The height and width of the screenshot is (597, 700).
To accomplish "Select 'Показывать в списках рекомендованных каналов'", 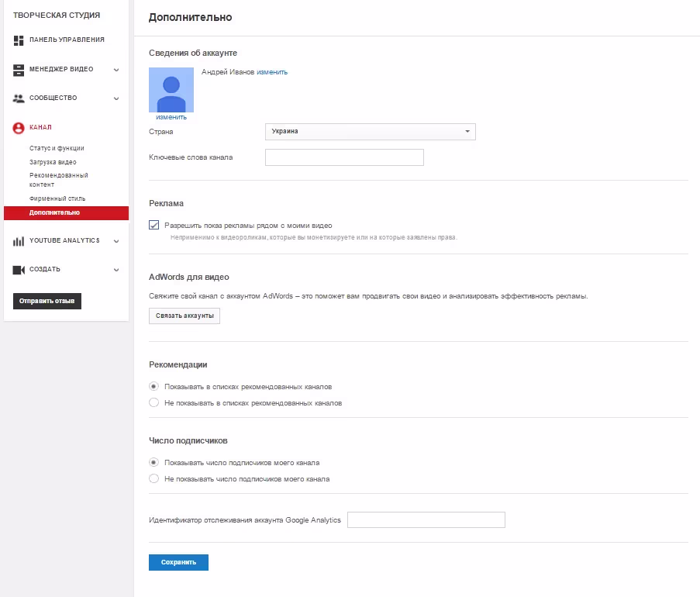I will point(154,386).
